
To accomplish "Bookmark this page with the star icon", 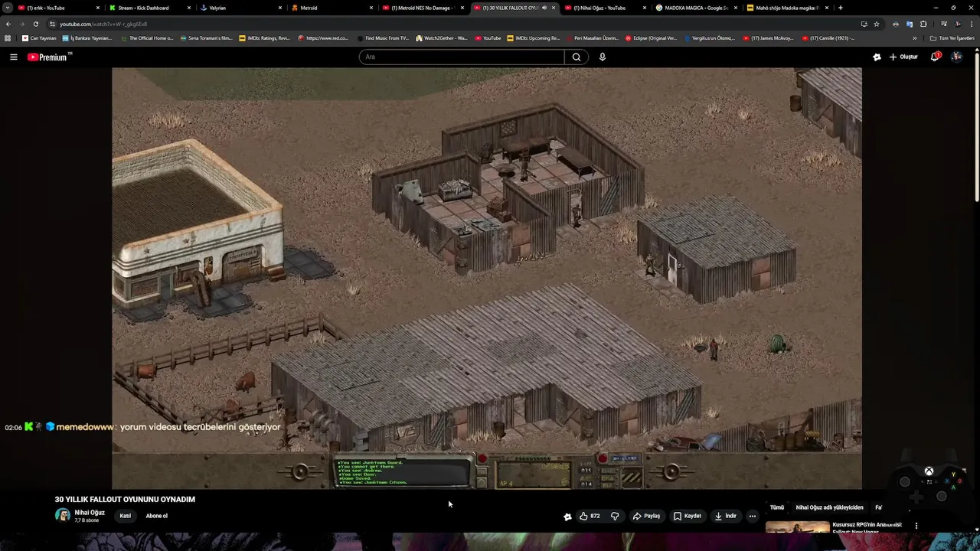I will pos(877,24).
